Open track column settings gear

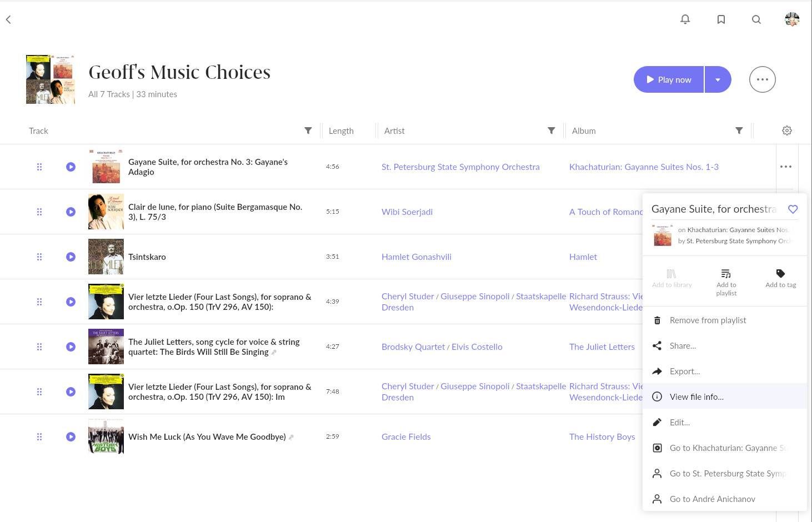(x=787, y=130)
